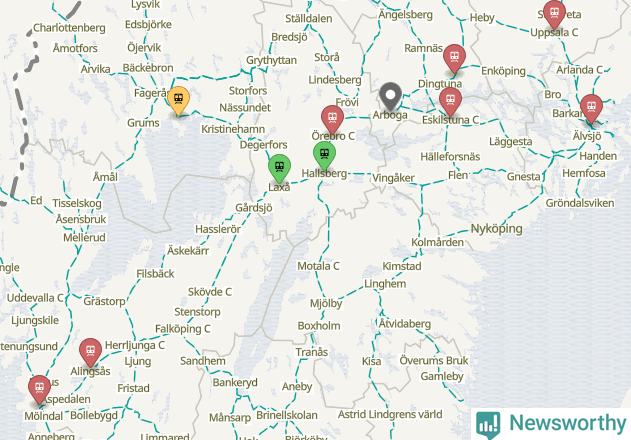Select the red train marker above Mölndal
Viewport: 631px width, 440px height.
coord(39,390)
